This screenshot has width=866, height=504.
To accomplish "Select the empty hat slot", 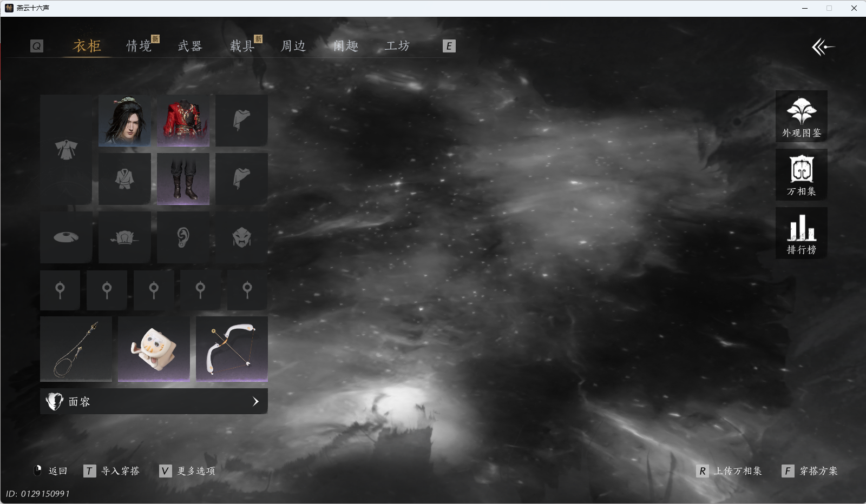I will [66, 237].
